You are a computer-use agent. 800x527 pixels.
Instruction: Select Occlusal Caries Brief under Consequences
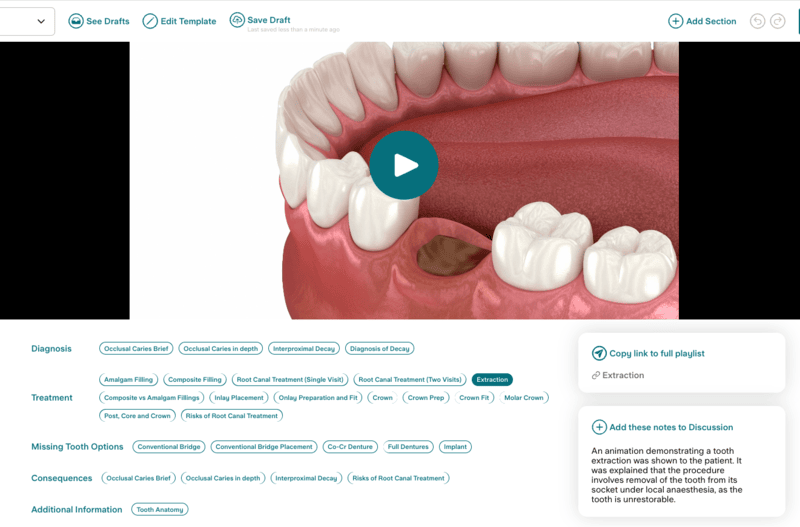(x=138, y=478)
